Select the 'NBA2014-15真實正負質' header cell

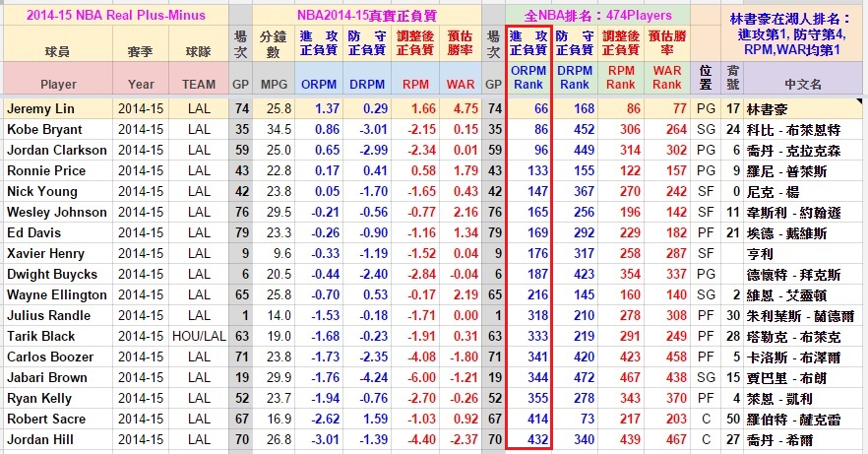(x=366, y=16)
